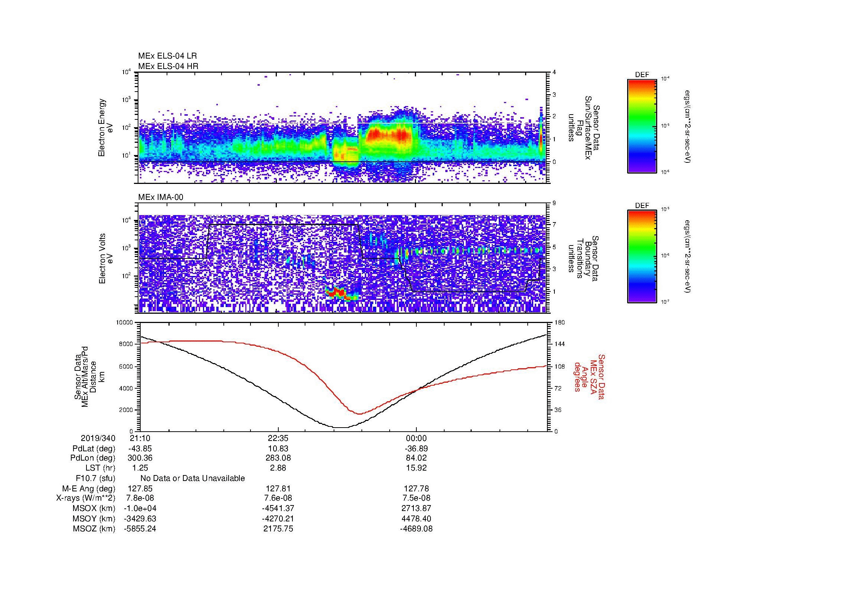Click the 10000 altitude axis tick label

124,323
